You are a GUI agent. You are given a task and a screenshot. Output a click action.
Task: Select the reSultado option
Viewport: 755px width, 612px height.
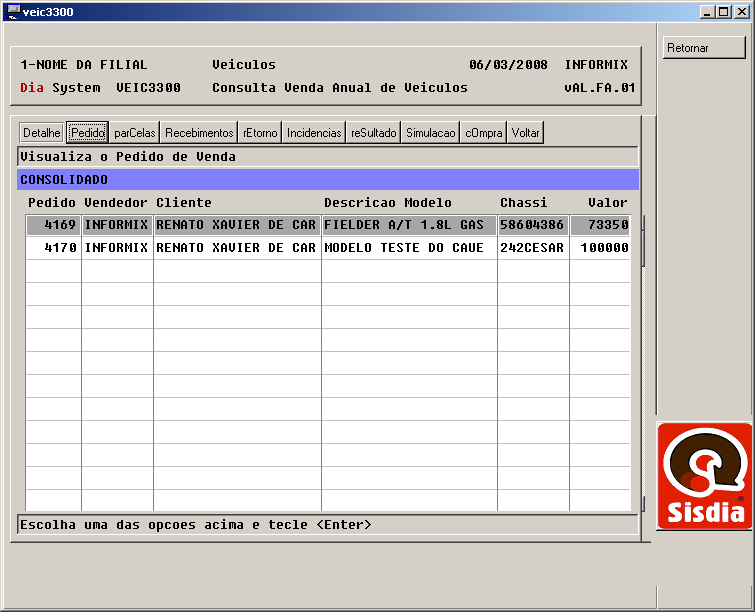pyautogui.click(x=374, y=133)
